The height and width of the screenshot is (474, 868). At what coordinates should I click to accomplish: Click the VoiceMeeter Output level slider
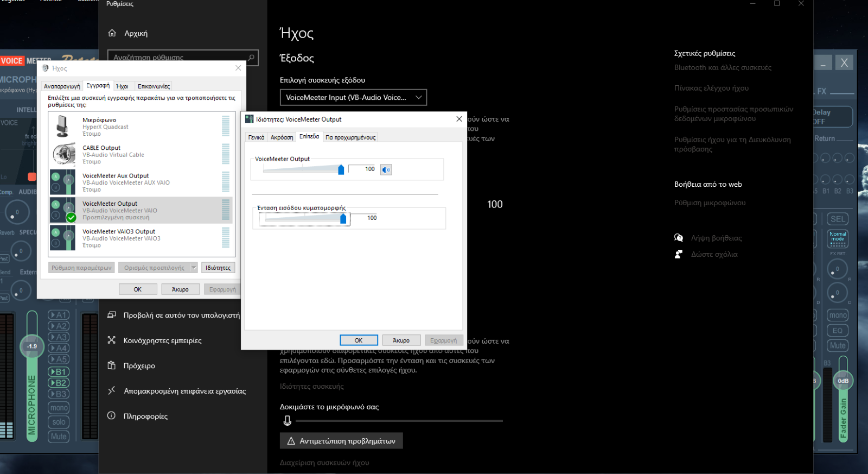(303, 169)
